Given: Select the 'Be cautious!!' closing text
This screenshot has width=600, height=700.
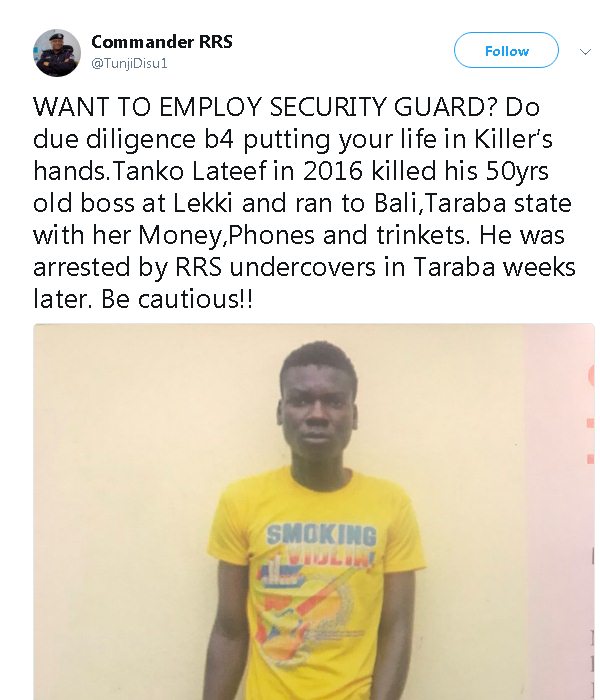Looking at the screenshot, I should point(176,299).
